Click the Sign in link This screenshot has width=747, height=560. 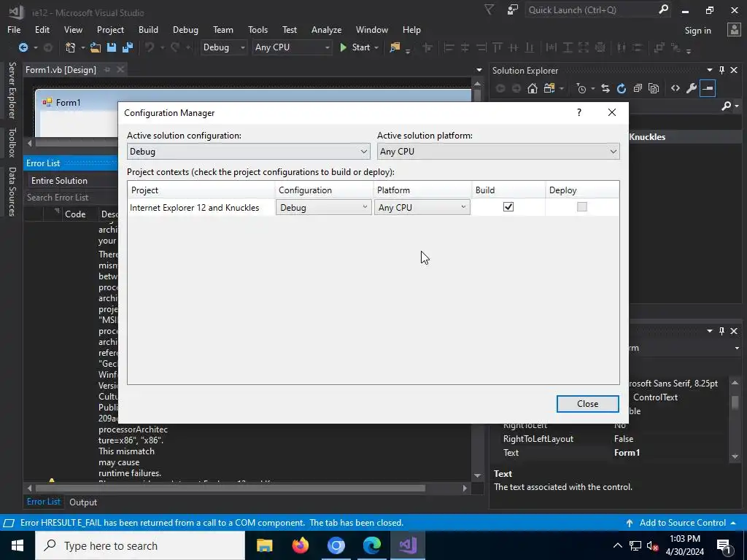697,30
